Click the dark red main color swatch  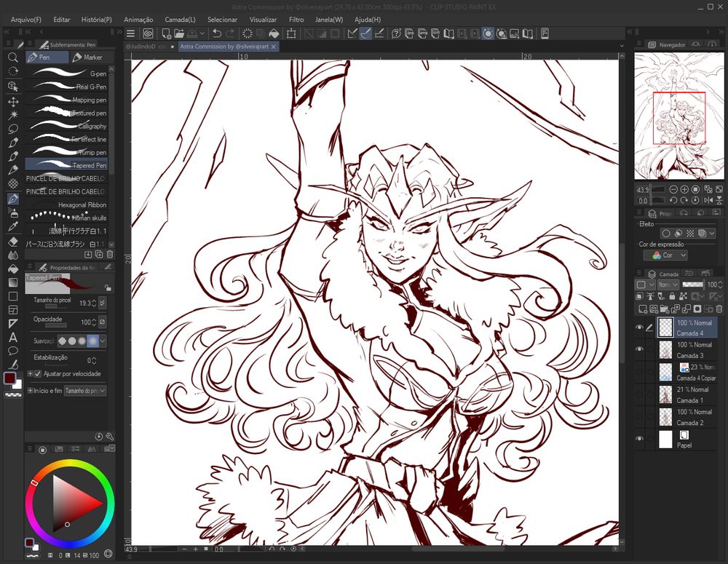pyautogui.click(x=9, y=378)
